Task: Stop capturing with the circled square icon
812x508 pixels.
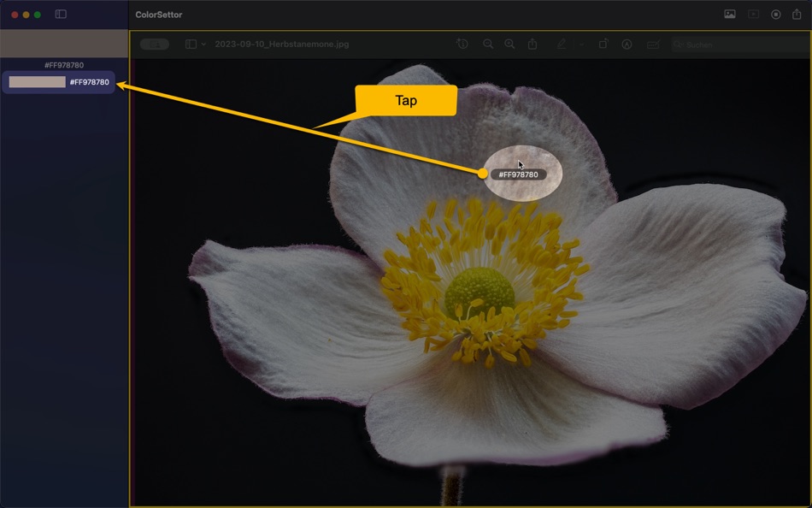Action: point(776,15)
